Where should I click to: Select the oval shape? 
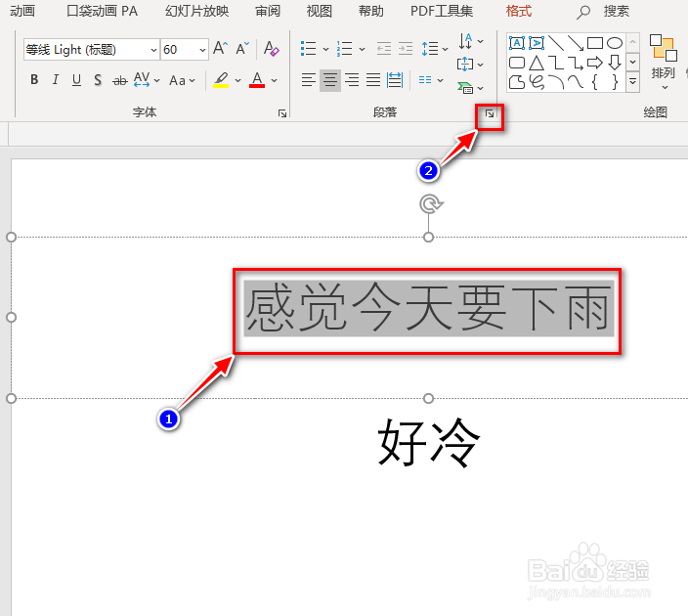(615, 43)
